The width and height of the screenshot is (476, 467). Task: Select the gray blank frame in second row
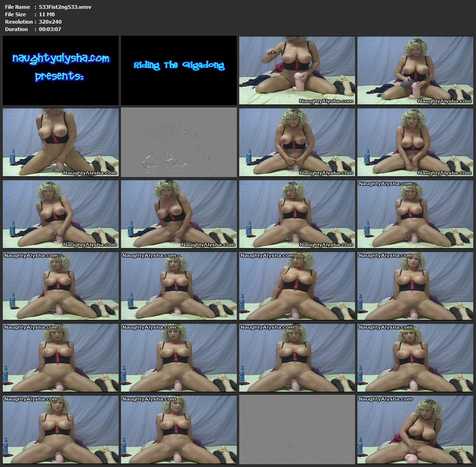(x=179, y=142)
